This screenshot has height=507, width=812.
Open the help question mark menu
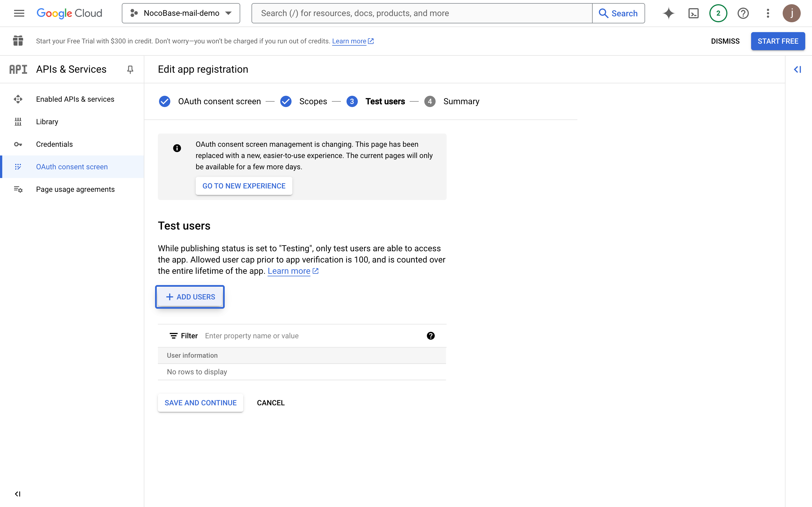(743, 13)
